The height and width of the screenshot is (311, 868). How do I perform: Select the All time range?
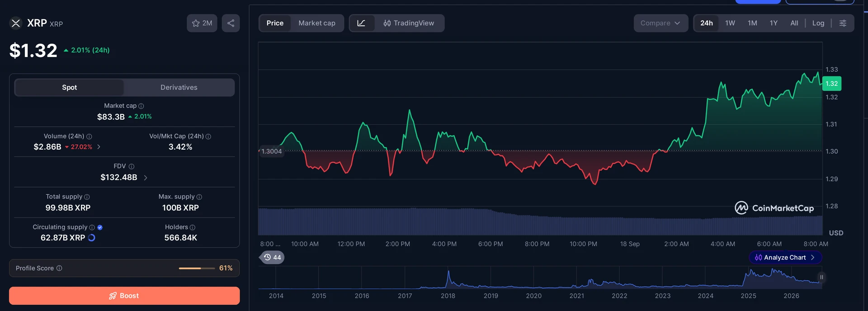coord(794,23)
